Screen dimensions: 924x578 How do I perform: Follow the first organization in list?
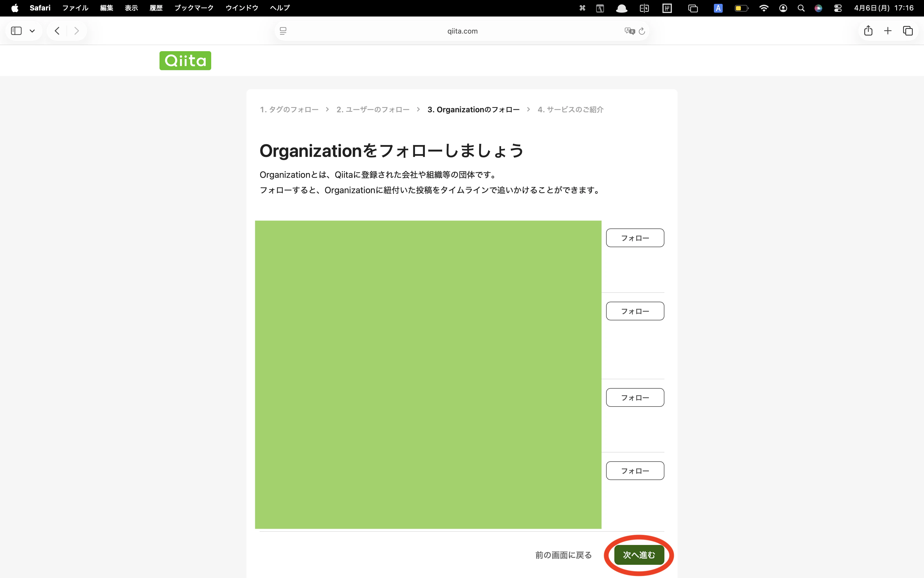click(635, 238)
